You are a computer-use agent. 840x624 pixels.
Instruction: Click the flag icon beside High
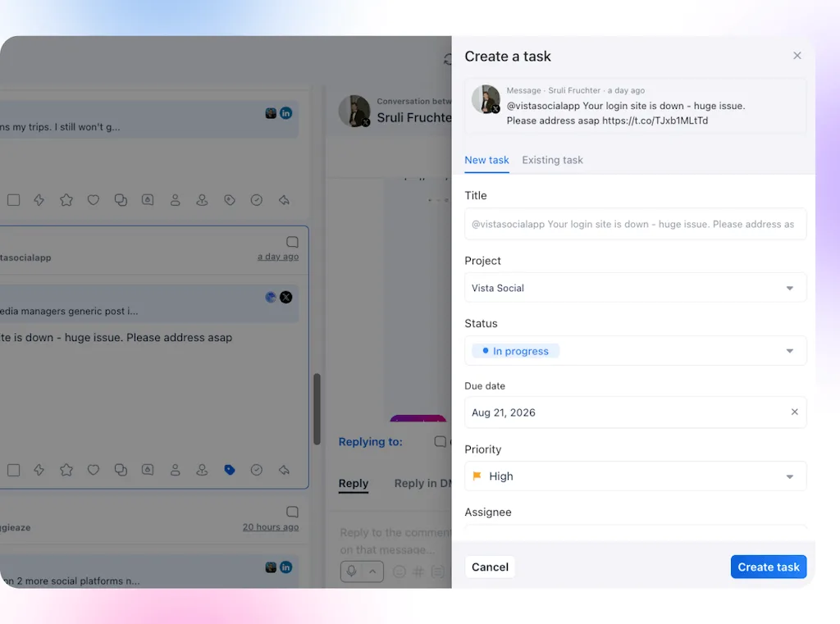[x=477, y=476]
